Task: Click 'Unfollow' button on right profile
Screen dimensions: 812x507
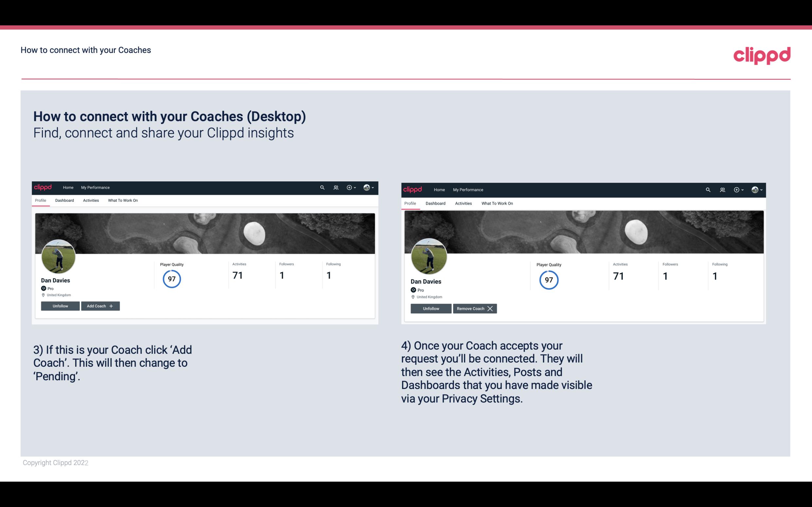Action: pos(430,308)
